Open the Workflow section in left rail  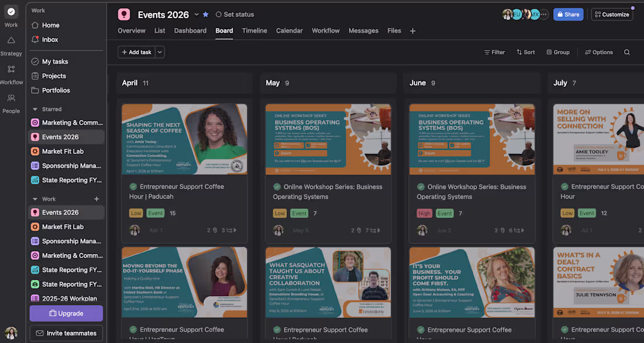point(11,74)
